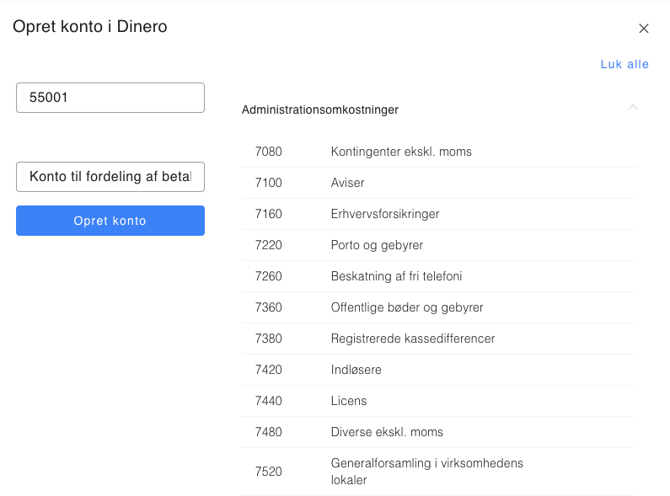Select account 7380 Registrerede kassedifferencer

pyautogui.click(x=439, y=339)
